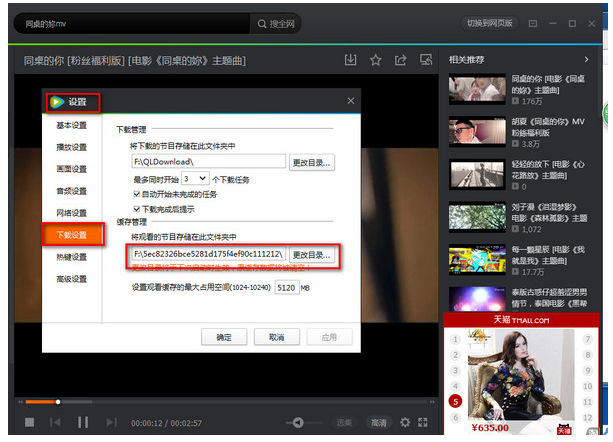This screenshot has width=613, height=442.
Task: Click 确定 button
Action: pyautogui.click(x=224, y=337)
